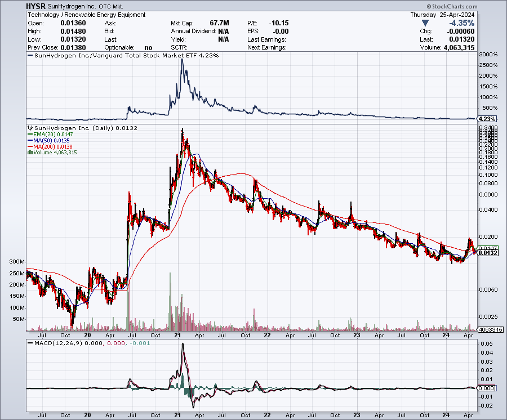Click the header Volume value 4,063,315
This screenshot has width=507, height=420.
coord(459,47)
